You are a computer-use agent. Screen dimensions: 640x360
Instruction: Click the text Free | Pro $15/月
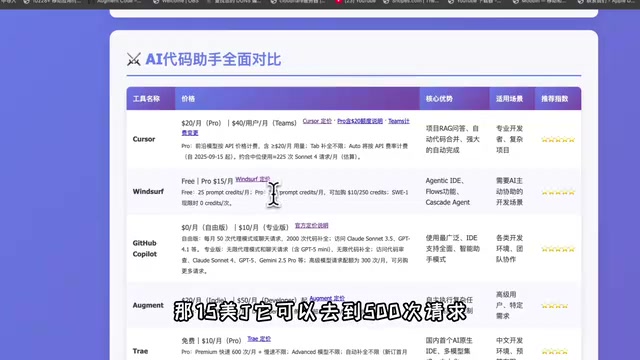tap(207, 181)
